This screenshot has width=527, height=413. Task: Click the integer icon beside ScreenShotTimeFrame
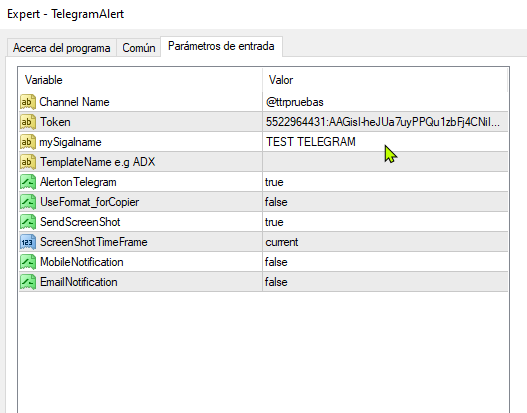[28, 242]
